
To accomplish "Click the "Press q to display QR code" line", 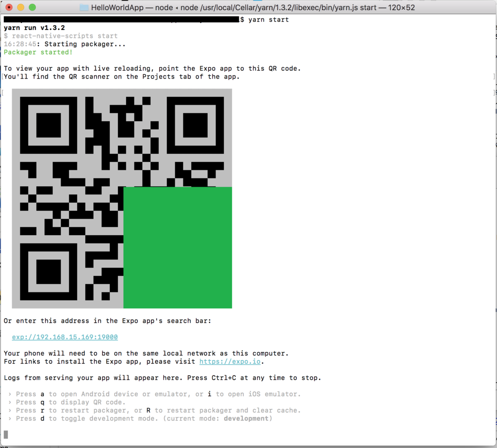I will pyautogui.click(x=67, y=402).
